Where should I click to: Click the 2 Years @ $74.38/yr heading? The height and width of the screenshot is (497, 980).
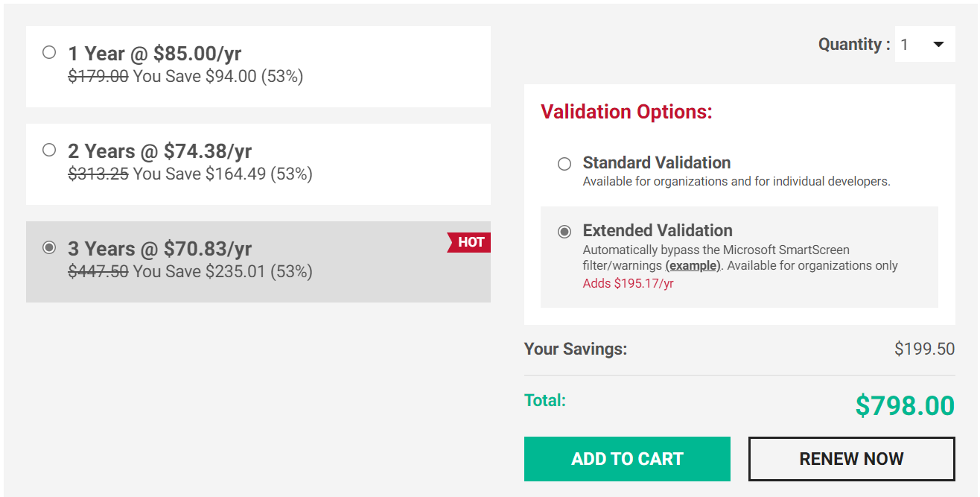[x=160, y=151]
